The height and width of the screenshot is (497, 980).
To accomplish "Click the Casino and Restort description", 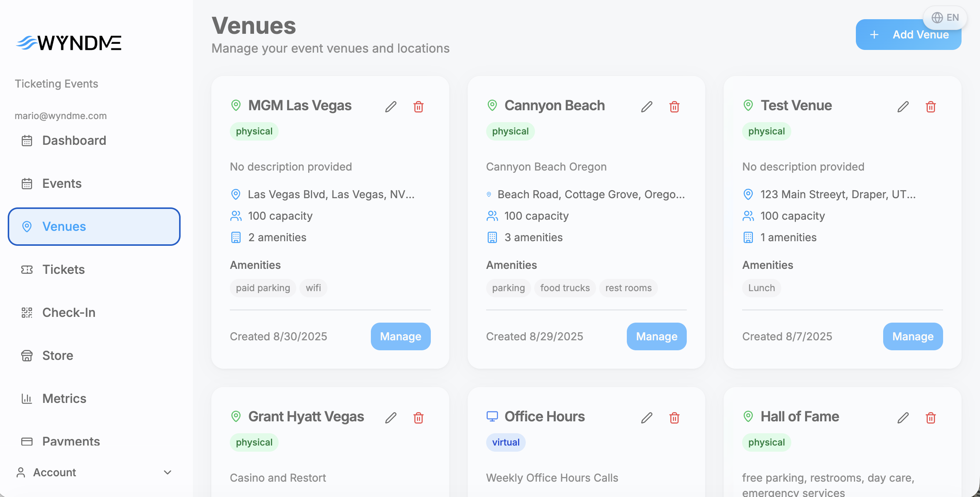I will point(278,478).
